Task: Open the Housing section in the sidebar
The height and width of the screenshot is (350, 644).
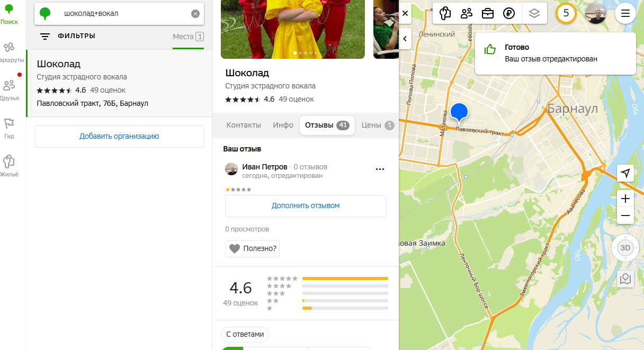Action: click(9, 166)
